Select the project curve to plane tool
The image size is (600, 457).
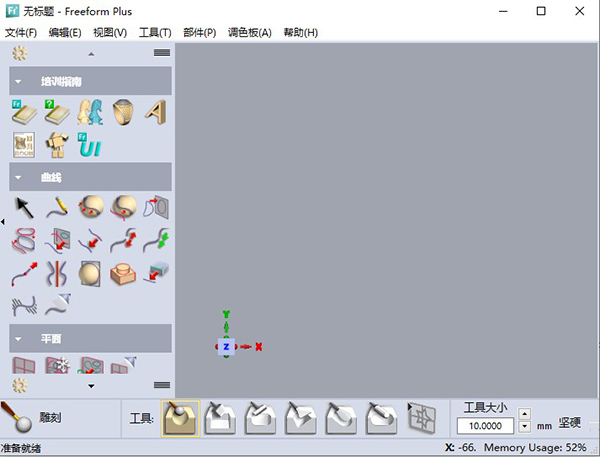(156, 207)
